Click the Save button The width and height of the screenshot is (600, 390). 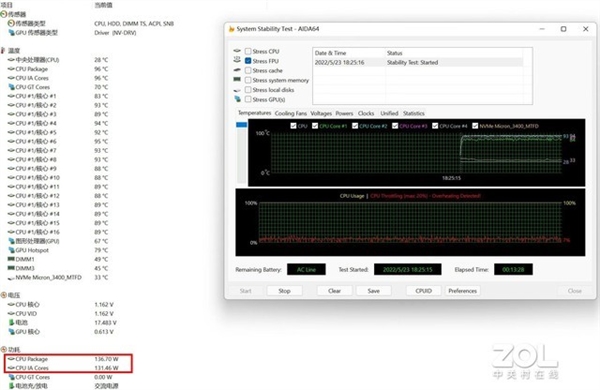click(373, 291)
